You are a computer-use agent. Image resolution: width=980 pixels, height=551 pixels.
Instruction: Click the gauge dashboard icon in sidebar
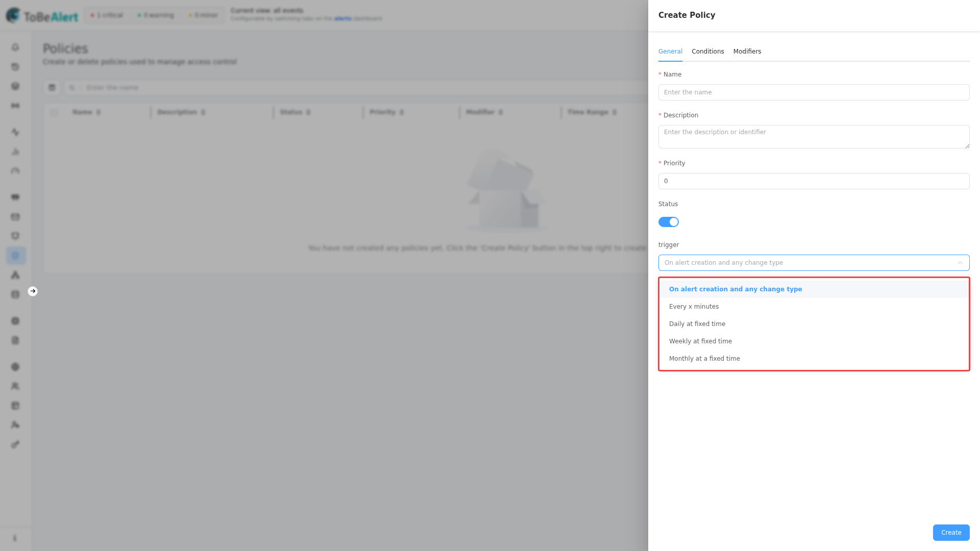click(x=15, y=171)
